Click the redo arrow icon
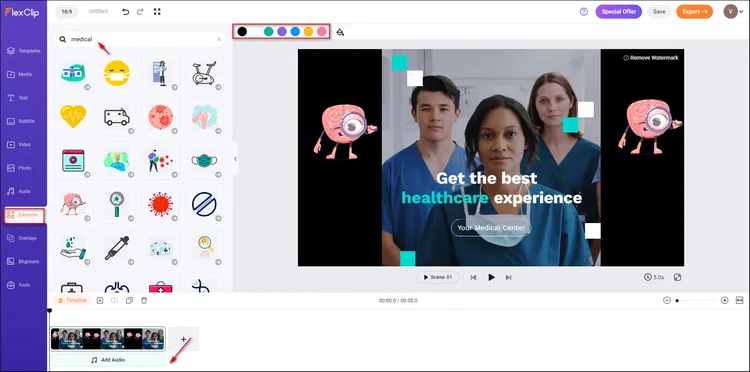The width and height of the screenshot is (750, 372). [x=140, y=12]
